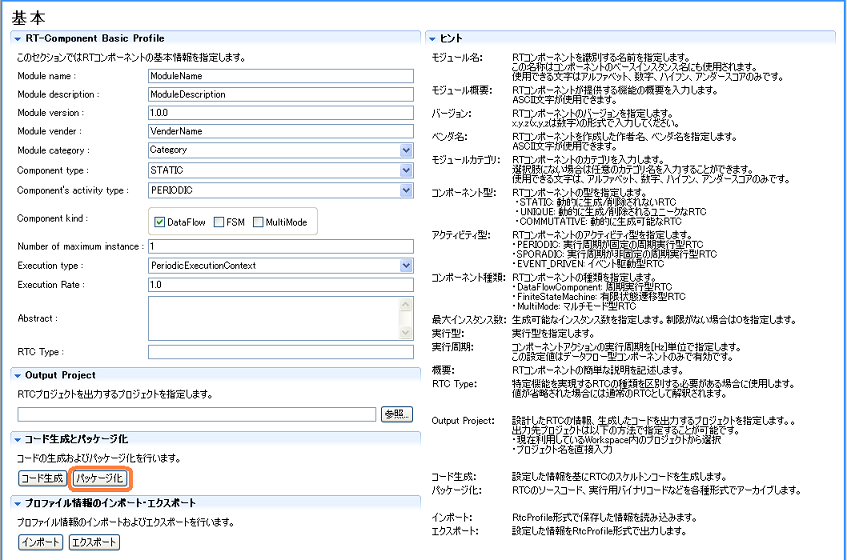Viewport: 847px width, 560px height.
Task: Click the Module name input field
Action: click(x=280, y=76)
